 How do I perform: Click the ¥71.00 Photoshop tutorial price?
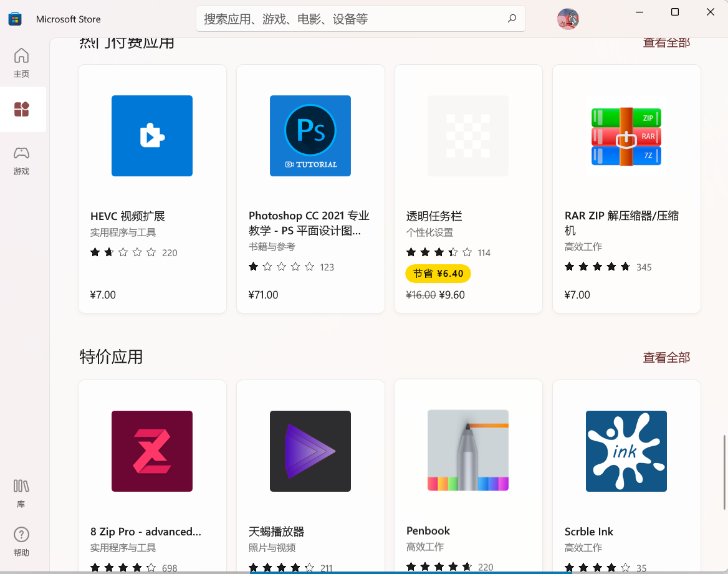coord(263,295)
